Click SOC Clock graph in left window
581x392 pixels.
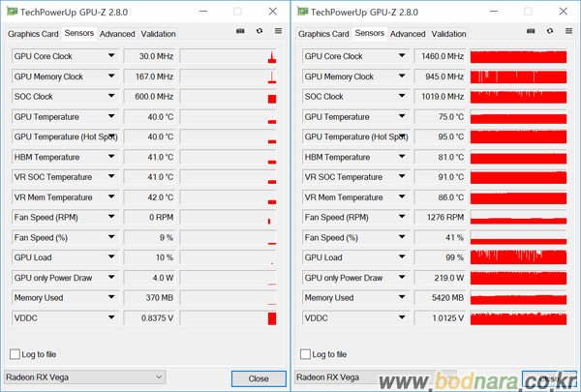[228, 97]
